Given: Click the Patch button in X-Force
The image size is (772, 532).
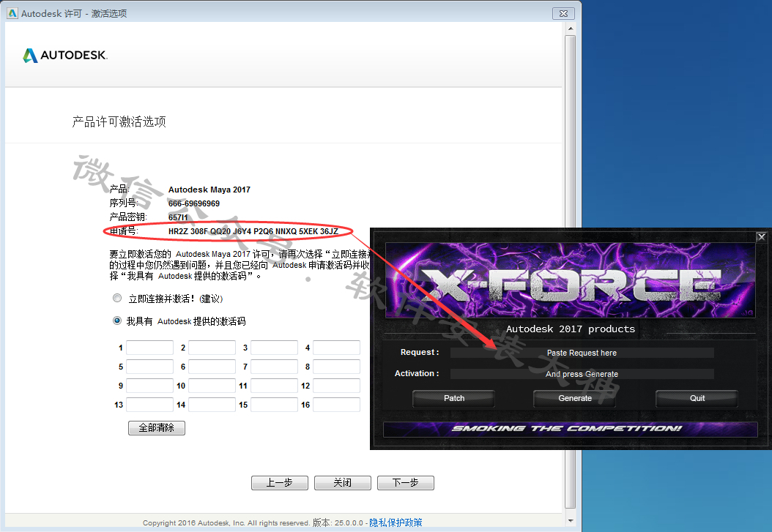Looking at the screenshot, I should coord(453,398).
